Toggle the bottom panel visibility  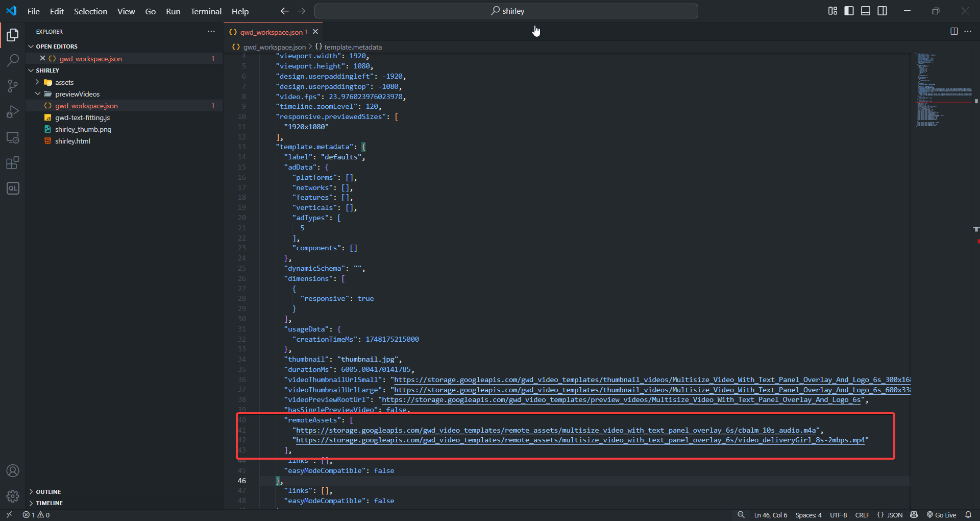[x=865, y=11]
